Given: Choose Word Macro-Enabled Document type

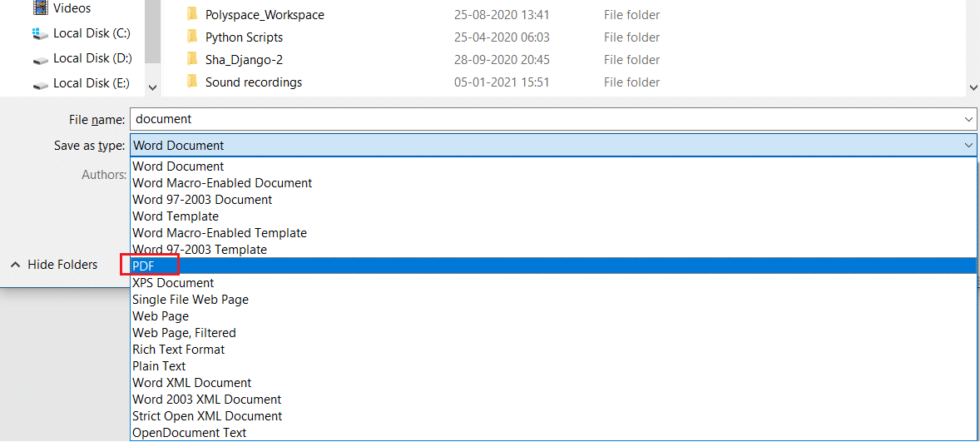Looking at the screenshot, I should pyautogui.click(x=553, y=183).
